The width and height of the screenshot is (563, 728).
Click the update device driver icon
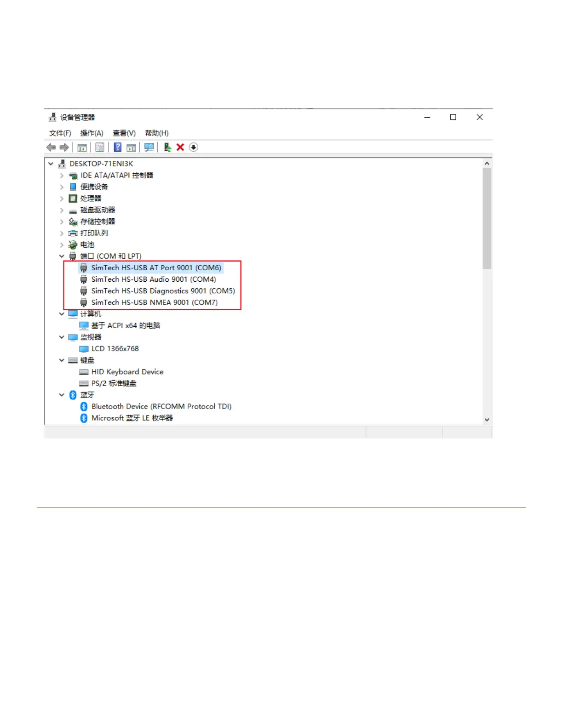[x=167, y=148]
